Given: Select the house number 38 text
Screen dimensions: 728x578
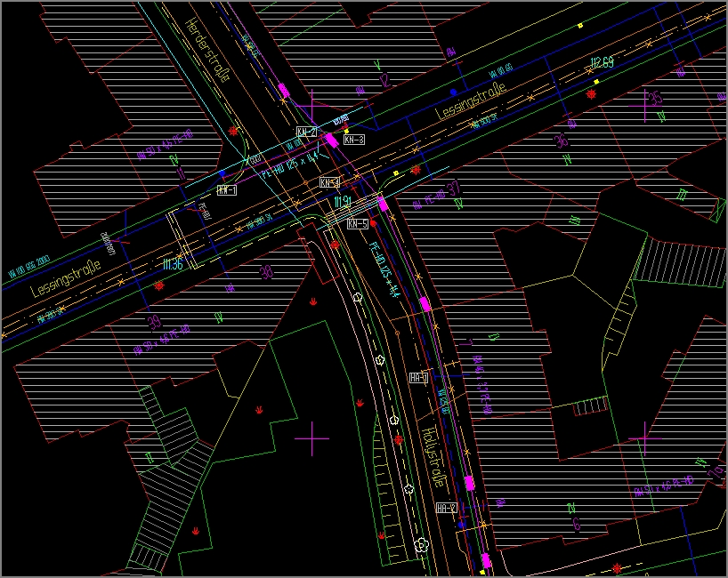Looking at the screenshot, I should [265, 273].
